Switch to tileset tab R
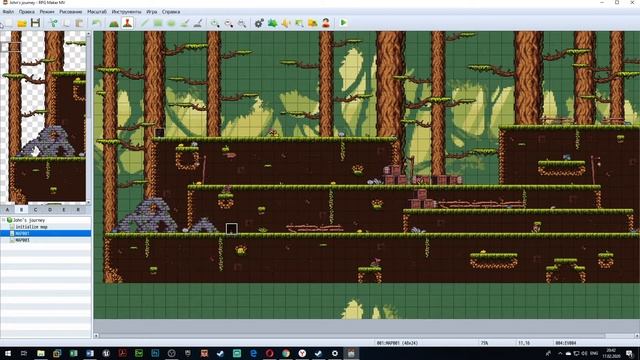Screen dimensions: 640x360 click(78, 209)
